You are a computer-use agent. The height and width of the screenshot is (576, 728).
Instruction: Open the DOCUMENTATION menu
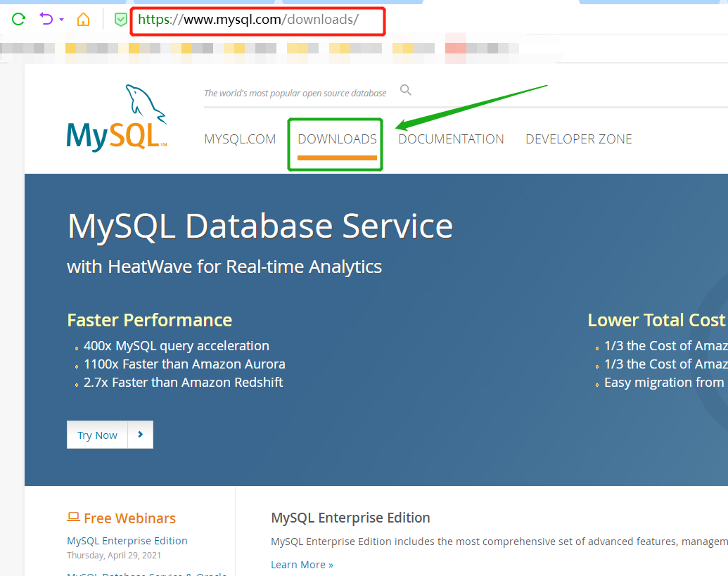[x=451, y=139]
